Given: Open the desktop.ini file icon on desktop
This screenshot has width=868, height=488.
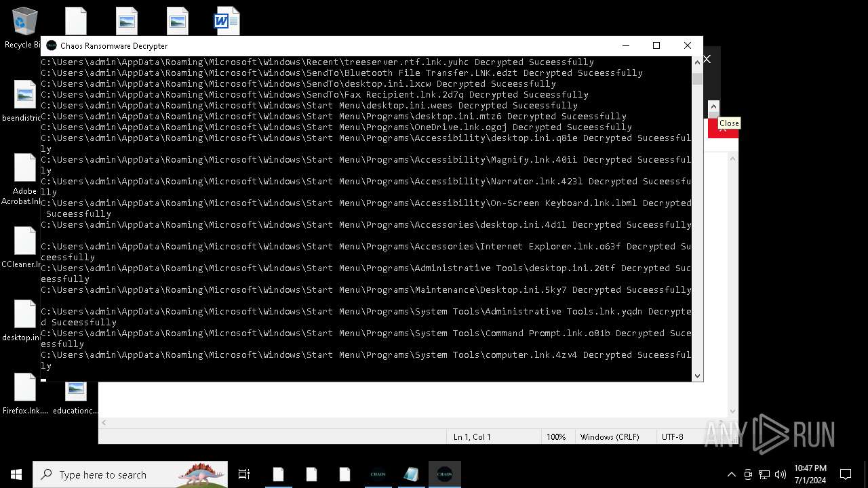Looking at the screenshot, I should point(24,321).
